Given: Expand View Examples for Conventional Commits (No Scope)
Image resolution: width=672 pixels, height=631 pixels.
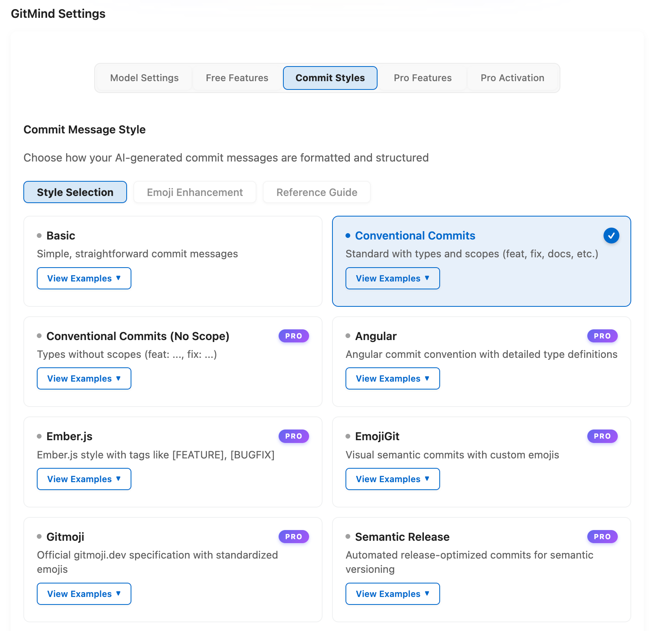Looking at the screenshot, I should pyautogui.click(x=84, y=378).
